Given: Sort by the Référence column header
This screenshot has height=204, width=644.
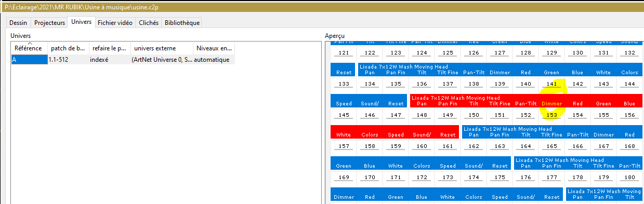Looking at the screenshot, I should coord(29,48).
